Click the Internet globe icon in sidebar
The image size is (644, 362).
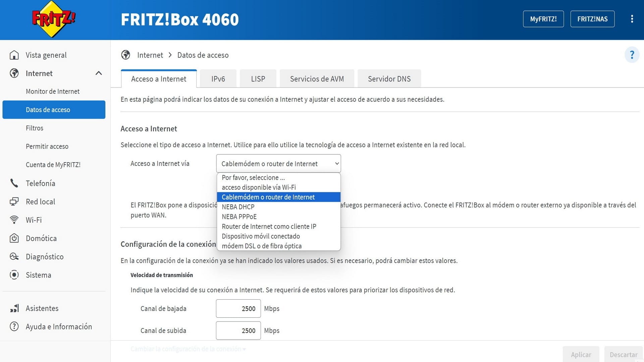(14, 73)
